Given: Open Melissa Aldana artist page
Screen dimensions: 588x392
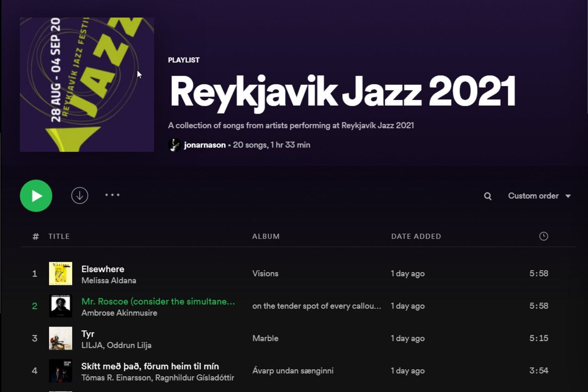Looking at the screenshot, I should [x=109, y=281].
